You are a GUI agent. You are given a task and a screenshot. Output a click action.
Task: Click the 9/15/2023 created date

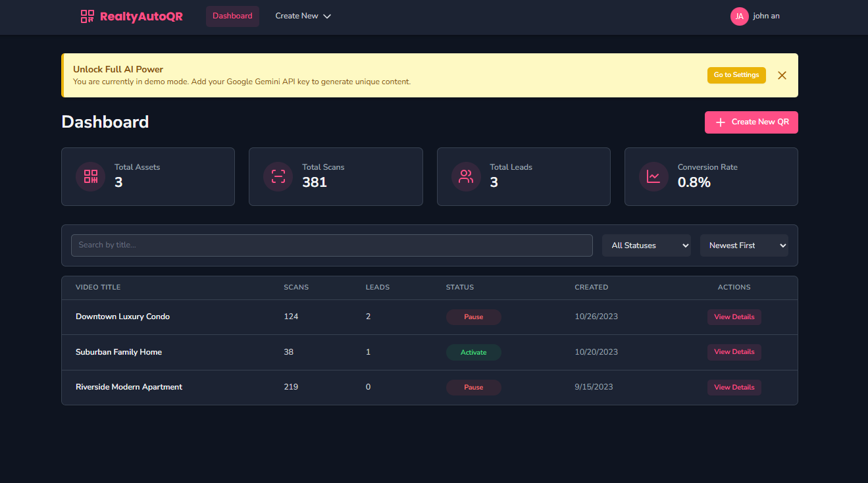click(594, 387)
